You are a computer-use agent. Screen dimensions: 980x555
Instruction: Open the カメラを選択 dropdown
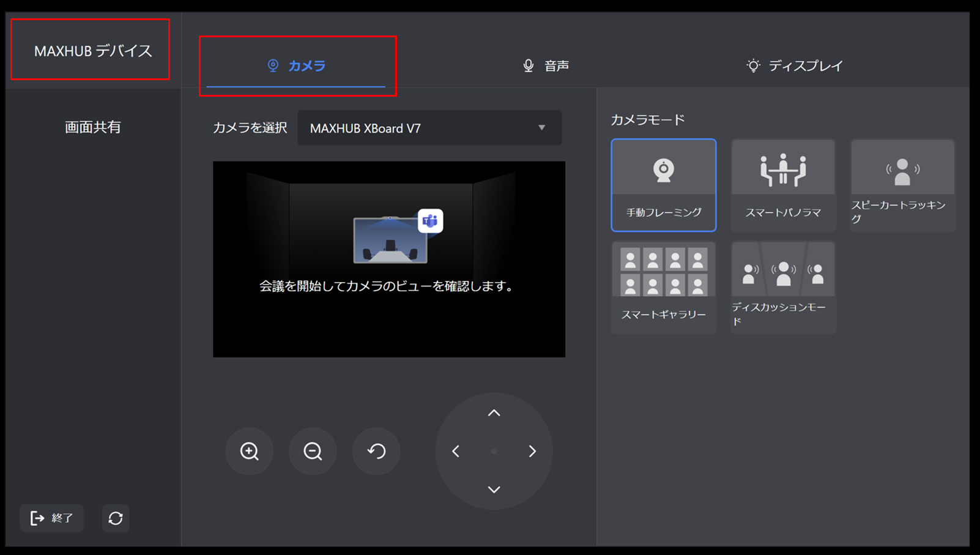click(x=429, y=128)
